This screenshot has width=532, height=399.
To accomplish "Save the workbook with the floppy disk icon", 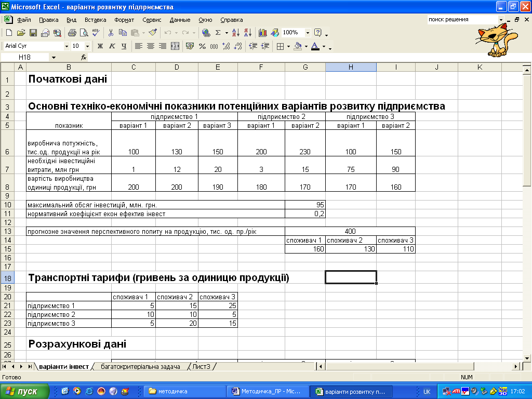I will (x=33, y=33).
